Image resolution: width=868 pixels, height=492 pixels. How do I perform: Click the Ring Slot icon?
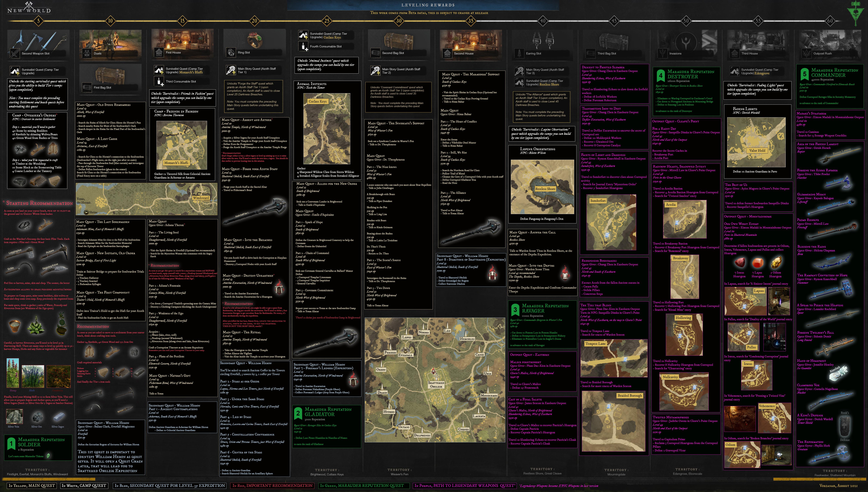(231, 52)
